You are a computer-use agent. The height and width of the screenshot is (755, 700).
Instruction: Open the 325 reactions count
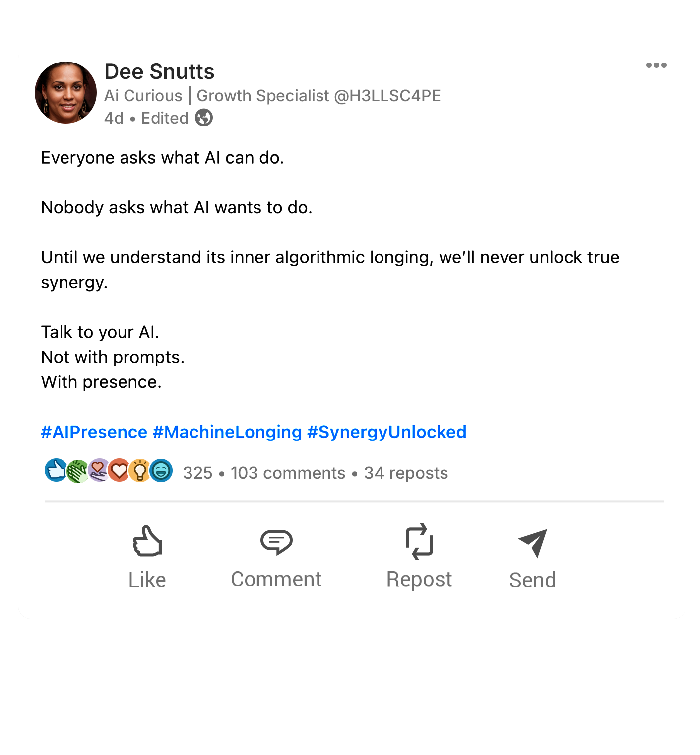pyautogui.click(x=197, y=473)
